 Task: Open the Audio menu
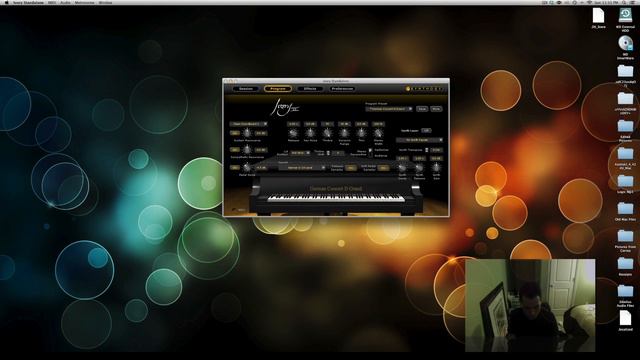(65, 2)
